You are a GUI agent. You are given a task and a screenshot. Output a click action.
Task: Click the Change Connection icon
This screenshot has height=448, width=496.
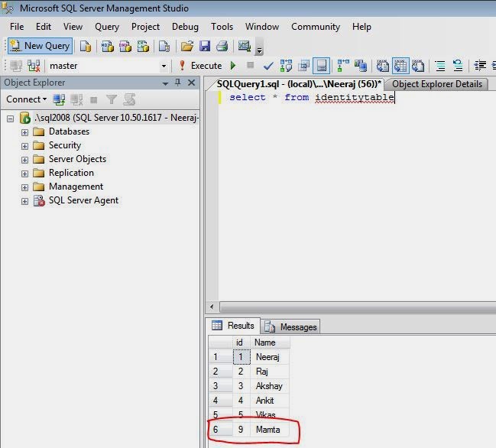point(34,66)
